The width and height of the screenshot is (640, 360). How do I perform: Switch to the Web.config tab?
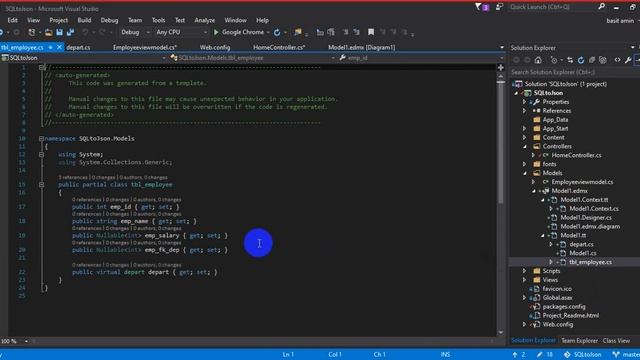pyautogui.click(x=215, y=47)
